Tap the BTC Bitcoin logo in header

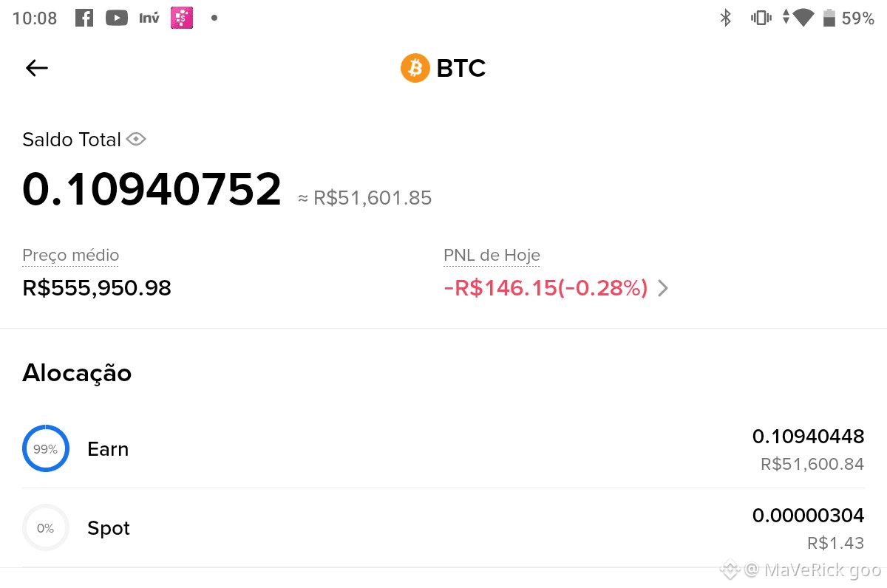(415, 68)
